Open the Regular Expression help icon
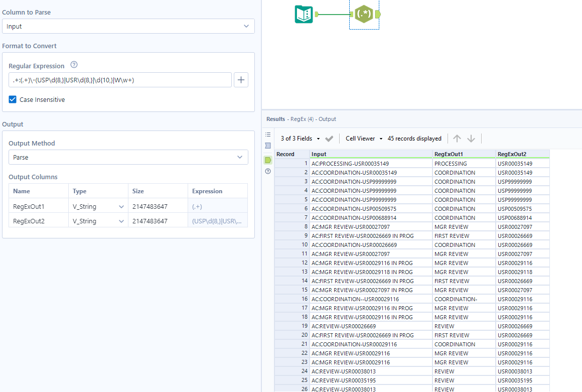The image size is (582, 392). pyautogui.click(x=74, y=65)
